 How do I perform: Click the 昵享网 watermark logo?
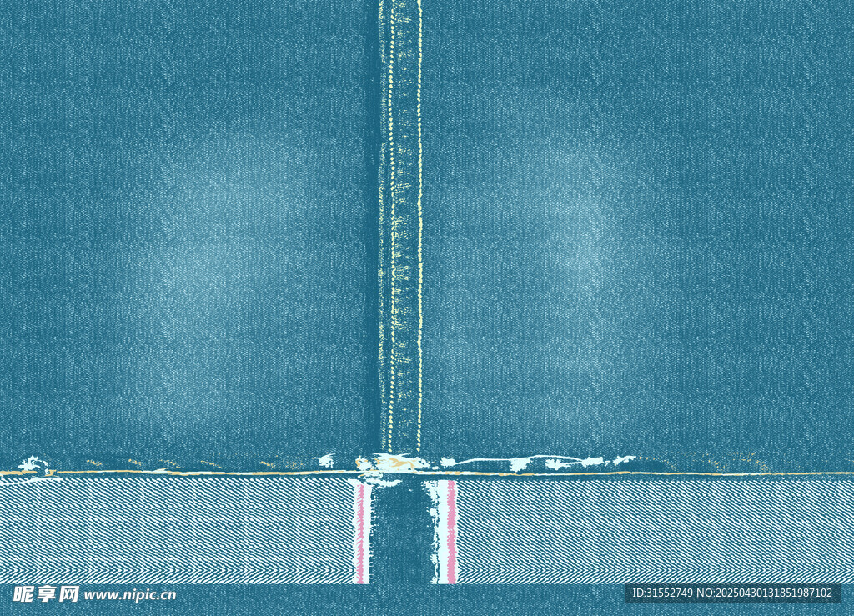click(46, 594)
